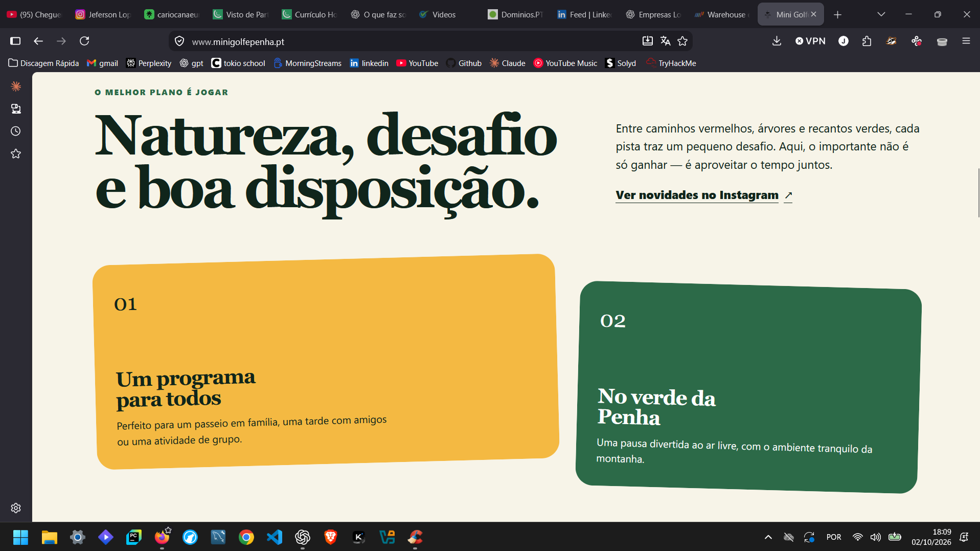The width and height of the screenshot is (980, 551).
Task: Open the downloads panel
Action: pyautogui.click(x=777, y=41)
